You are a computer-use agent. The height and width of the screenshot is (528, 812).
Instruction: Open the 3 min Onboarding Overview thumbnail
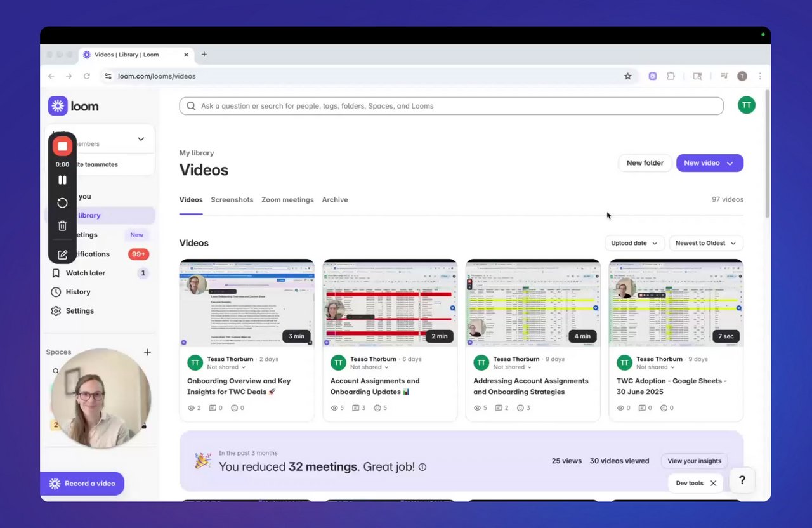pos(247,303)
